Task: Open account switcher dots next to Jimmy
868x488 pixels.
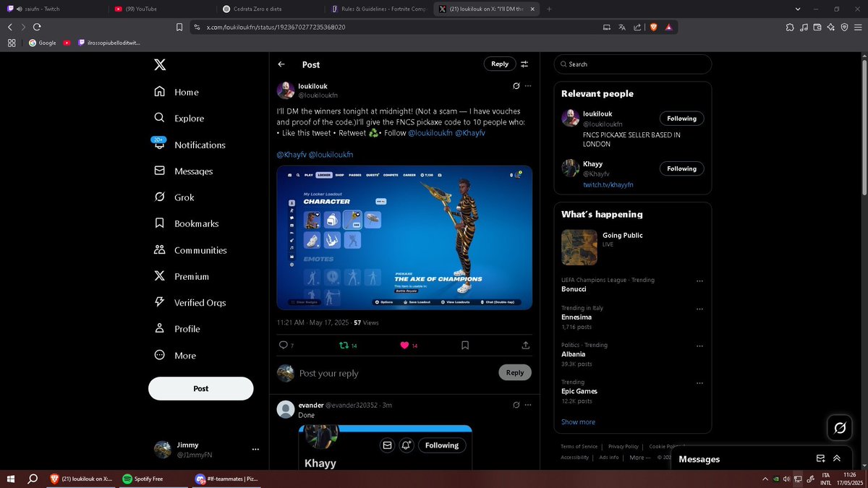Action: point(255,450)
